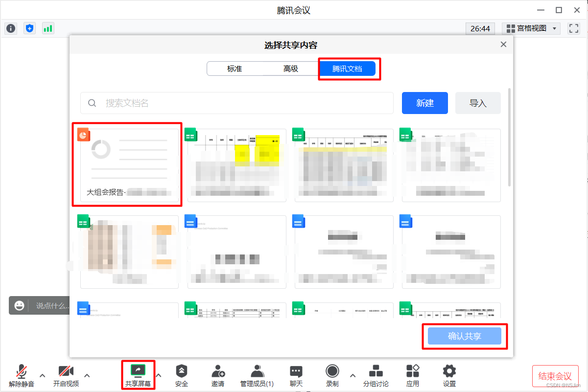Open 分组讨论 breakout rooms

pyautogui.click(x=376, y=375)
